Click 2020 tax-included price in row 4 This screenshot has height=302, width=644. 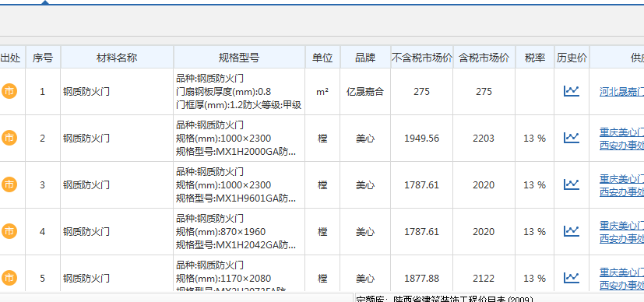[484, 232]
